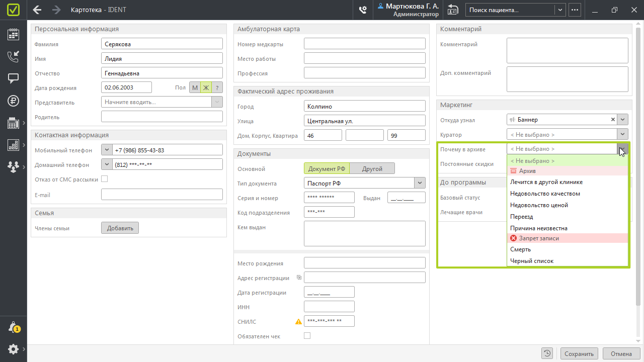Choose Переезд from the archive reasons list
Image resolution: width=644 pixels, height=362 pixels.
click(x=521, y=217)
